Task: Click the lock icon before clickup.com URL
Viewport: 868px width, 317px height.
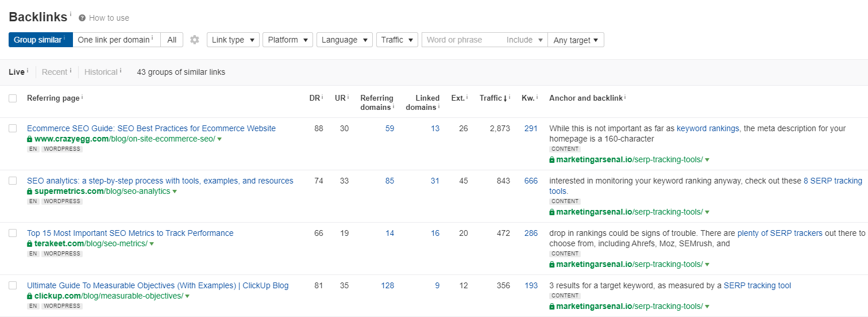Action: pyautogui.click(x=30, y=296)
